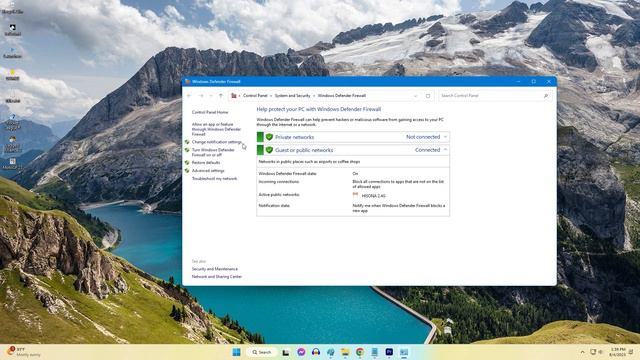Select Control Panel in breadcrumb

click(255, 96)
